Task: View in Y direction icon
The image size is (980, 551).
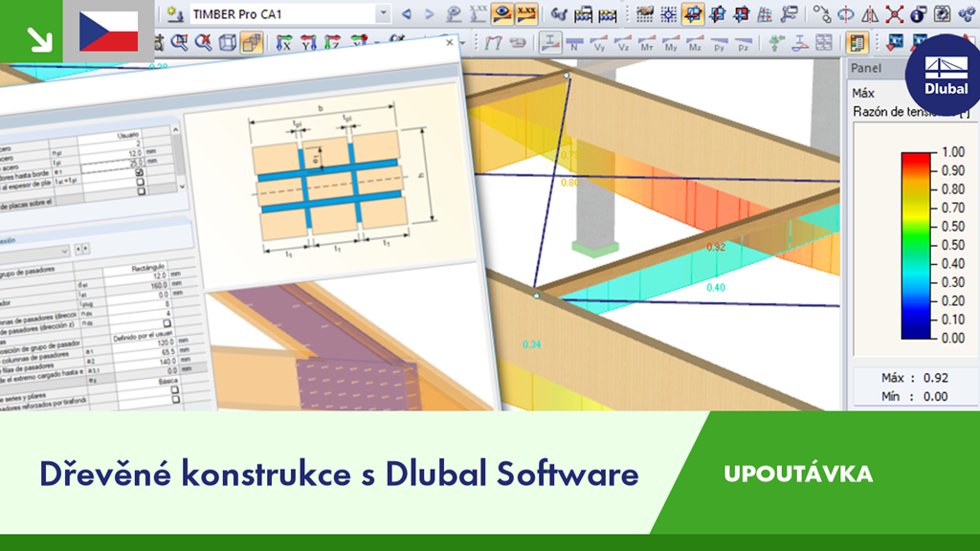Action: 309,42
